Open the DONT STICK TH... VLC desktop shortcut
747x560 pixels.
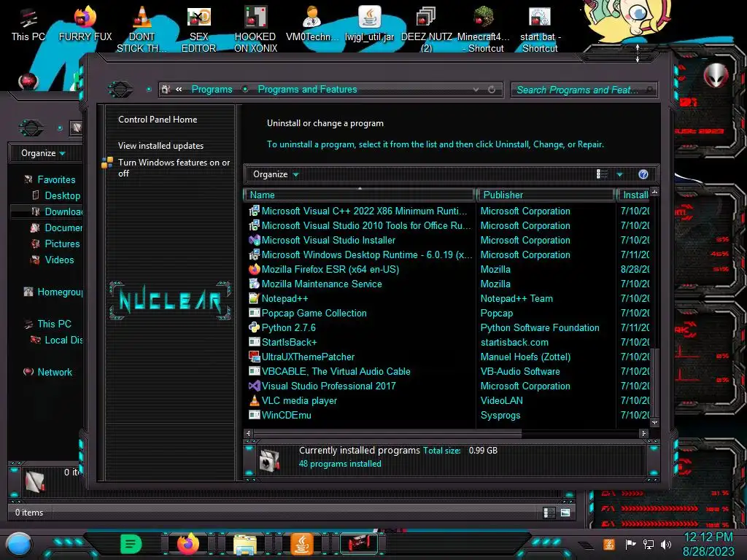pos(142,29)
